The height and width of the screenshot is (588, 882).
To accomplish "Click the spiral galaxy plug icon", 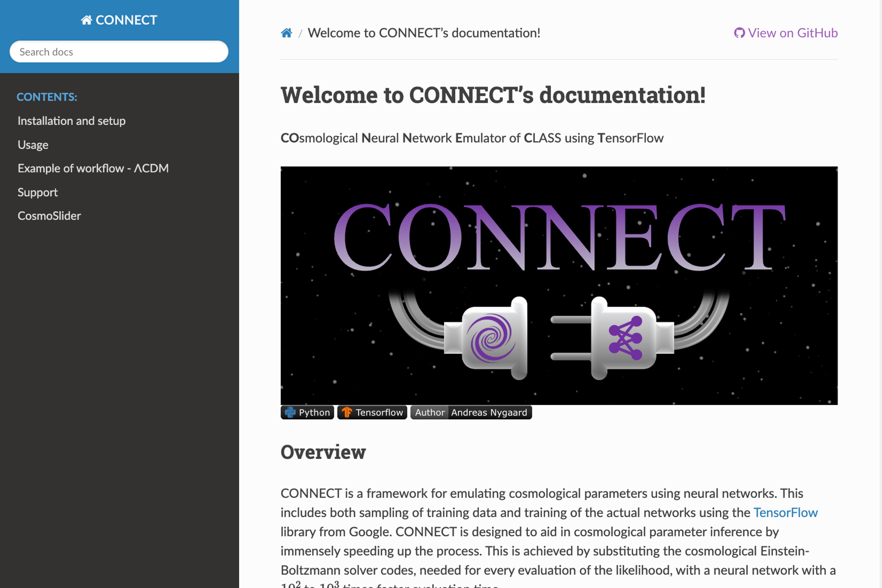I will click(491, 338).
